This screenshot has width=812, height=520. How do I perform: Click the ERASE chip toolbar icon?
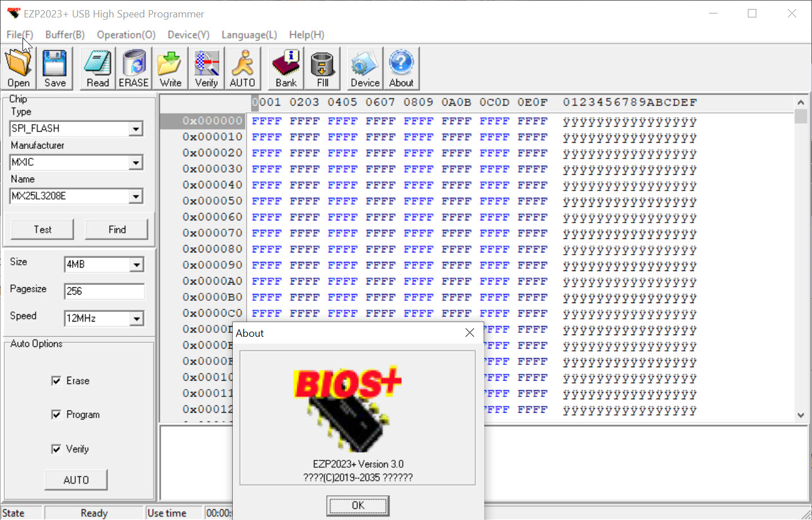click(x=134, y=68)
